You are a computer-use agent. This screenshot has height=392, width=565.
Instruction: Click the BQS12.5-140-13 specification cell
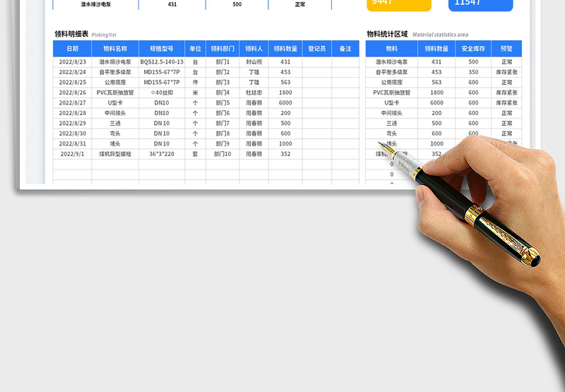(x=162, y=62)
